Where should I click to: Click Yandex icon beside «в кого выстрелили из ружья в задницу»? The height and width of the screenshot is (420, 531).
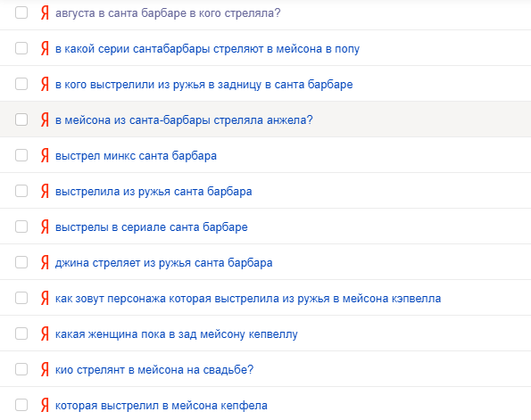(x=45, y=85)
